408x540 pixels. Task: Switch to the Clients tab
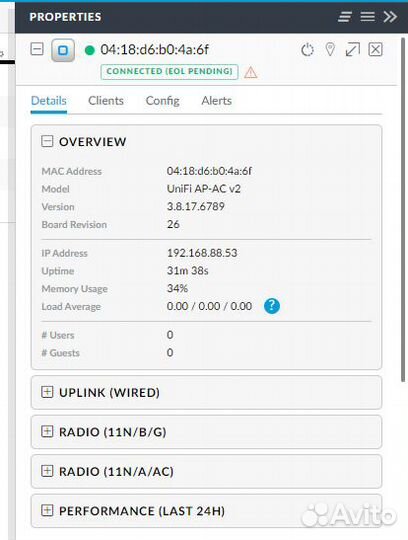[106, 101]
